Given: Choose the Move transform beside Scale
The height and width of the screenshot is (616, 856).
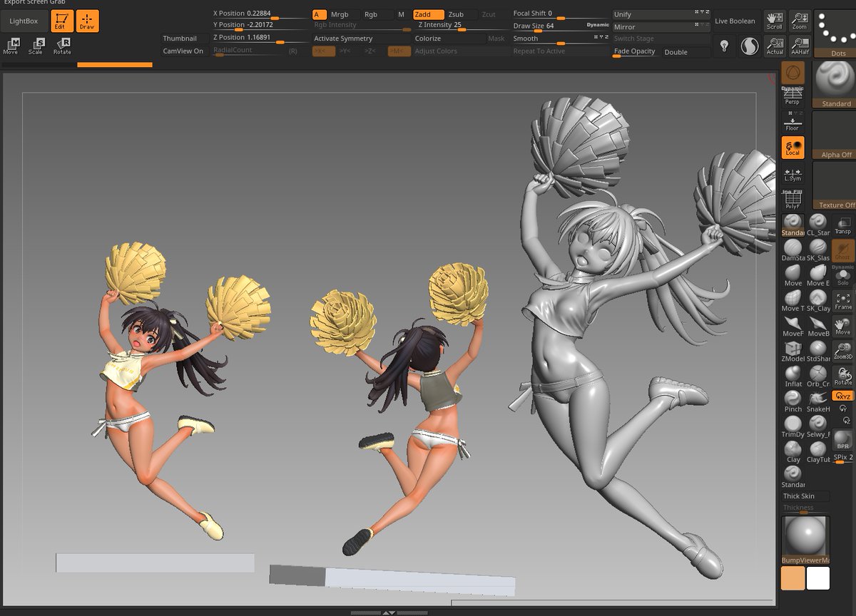Looking at the screenshot, I should pos(11,46).
